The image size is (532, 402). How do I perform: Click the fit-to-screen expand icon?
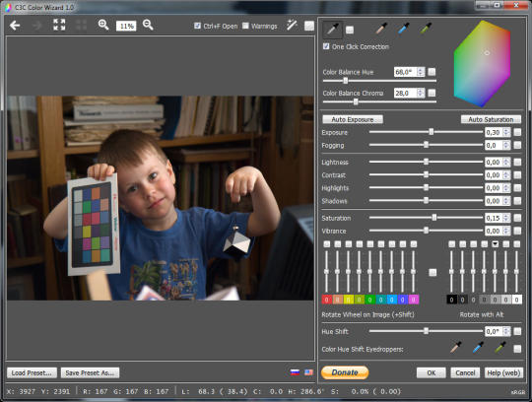(x=59, y=25)
